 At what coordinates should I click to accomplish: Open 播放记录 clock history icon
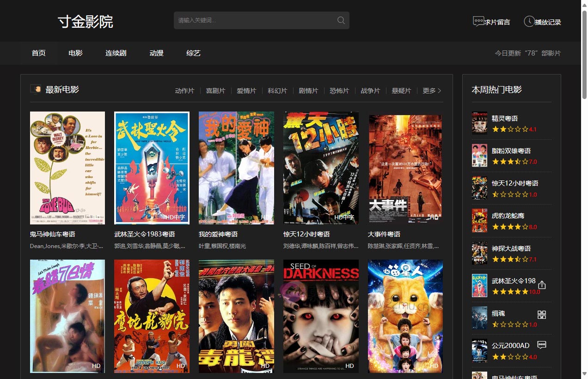tap(529, 21)
